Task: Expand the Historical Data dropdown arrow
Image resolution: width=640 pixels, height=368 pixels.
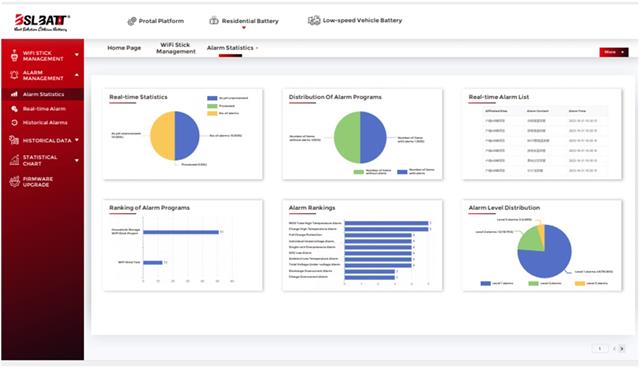Action: click(77, 140)
